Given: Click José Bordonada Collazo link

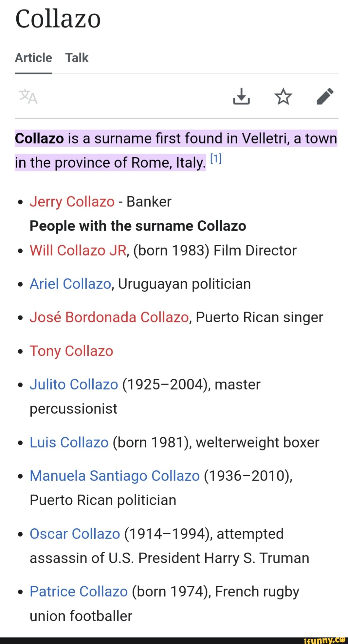Looking at the screenshot, I should click(109, 317).
